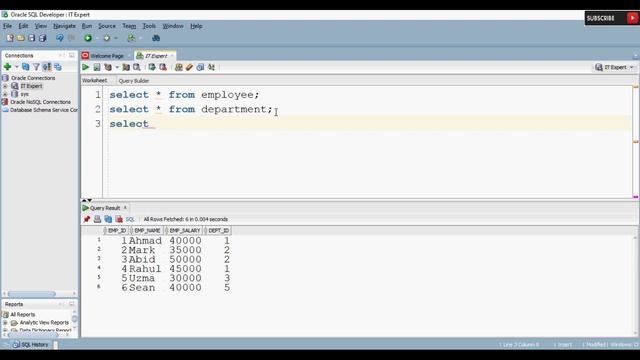Click the New file icon in main toolbar
640x360 pixels.
click(x=10, y=38)
